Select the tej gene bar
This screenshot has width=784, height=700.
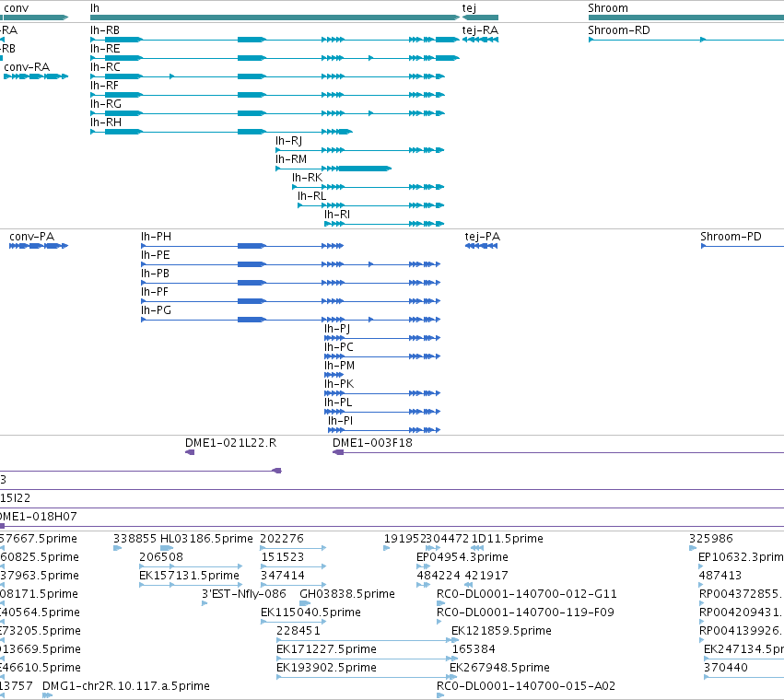[480, 17]
